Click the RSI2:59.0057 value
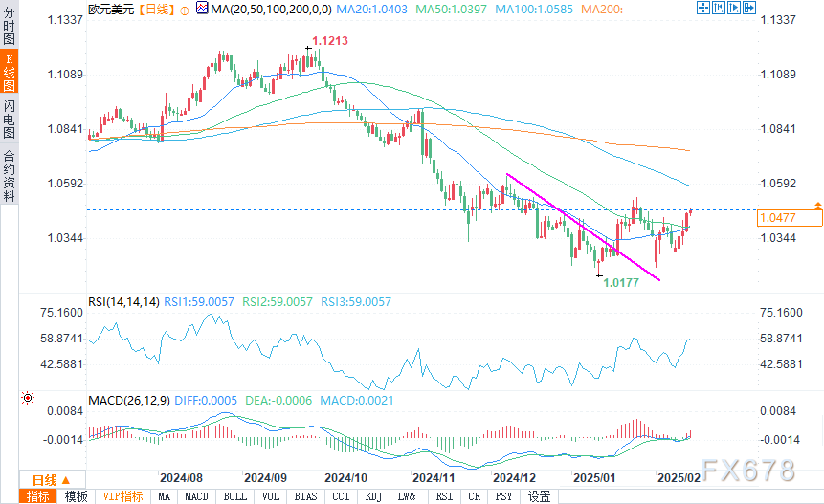Screen dimensions: 824x504 278,302
